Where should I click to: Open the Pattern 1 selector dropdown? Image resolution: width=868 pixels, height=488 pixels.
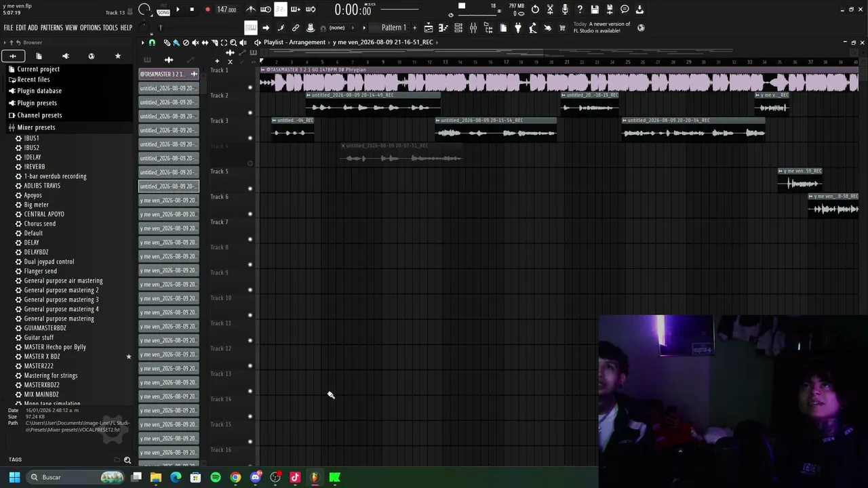tap(393, 28)
